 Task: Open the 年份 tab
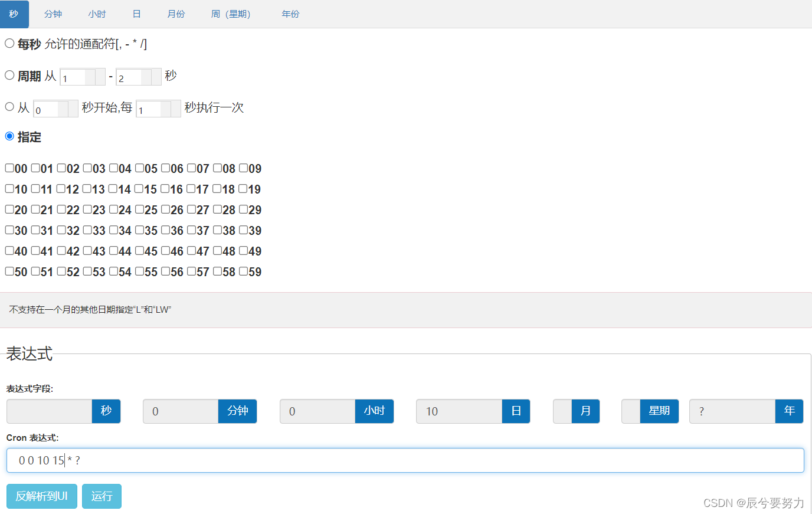pos(290,14)
